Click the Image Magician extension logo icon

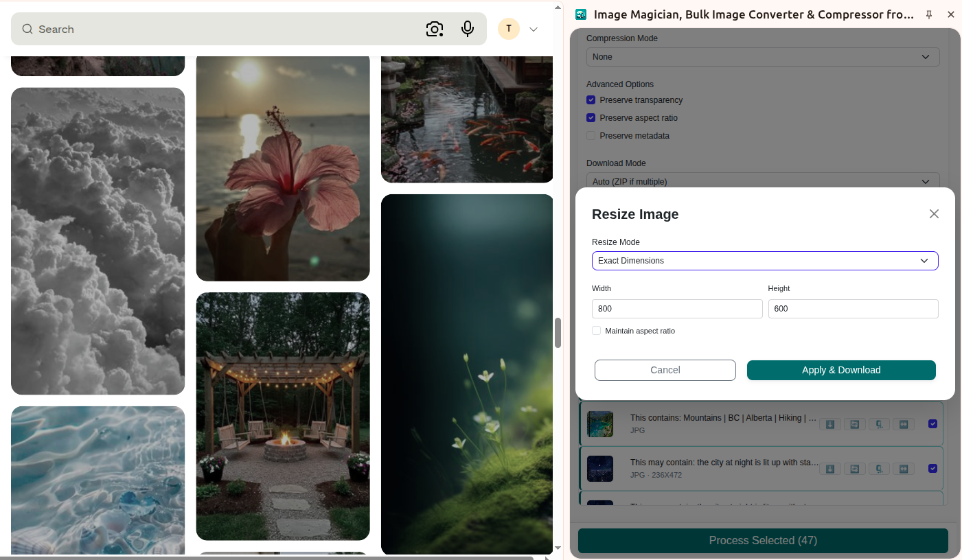pyautogui.click(x=581, y=14)
